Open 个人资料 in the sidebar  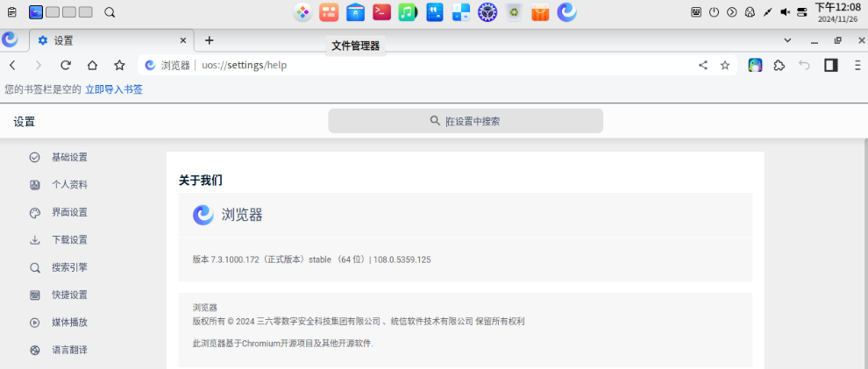pyautogui.click(x=70, y=185)
